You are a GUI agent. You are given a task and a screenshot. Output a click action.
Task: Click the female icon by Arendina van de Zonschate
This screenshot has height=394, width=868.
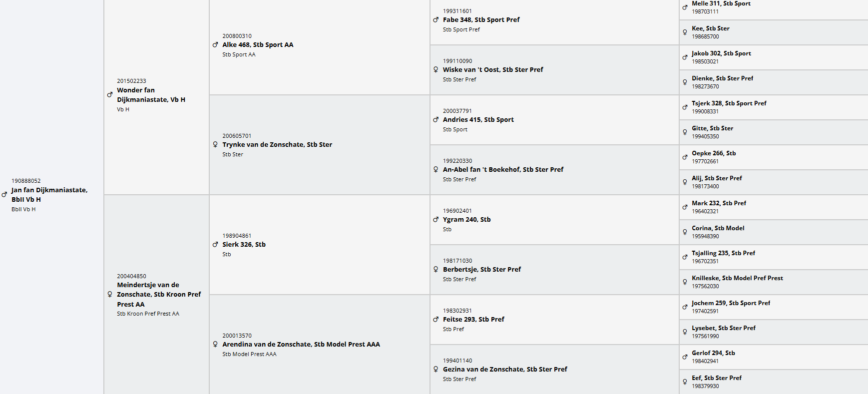pyautogui.click(x=215, y=345)
